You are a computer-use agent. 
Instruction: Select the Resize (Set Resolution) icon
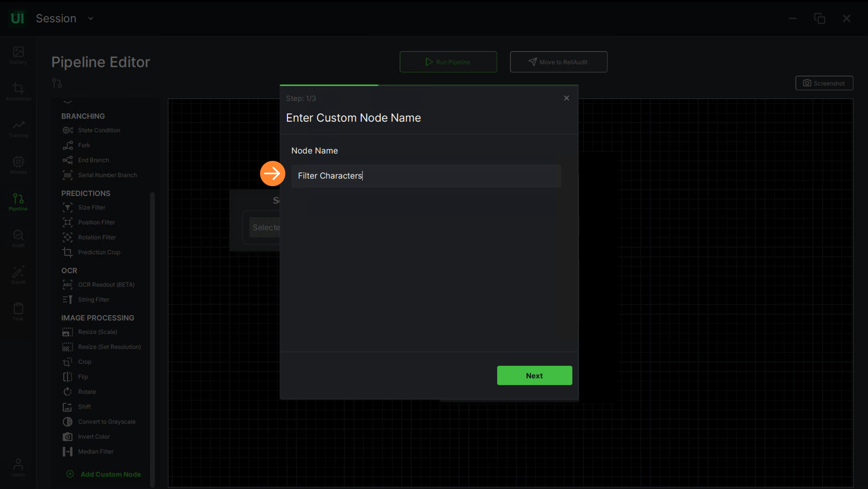coord(67,347)
